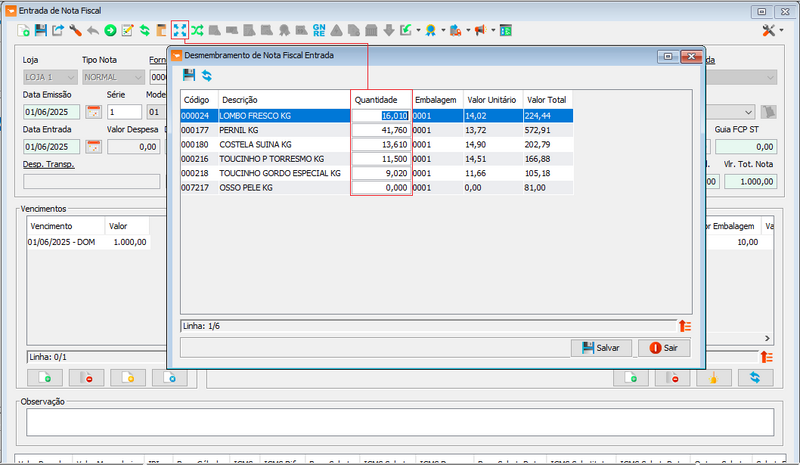The image size is (800, 465).
Task: Click the green arrow forward icon
Action: [x=110, y=30]
